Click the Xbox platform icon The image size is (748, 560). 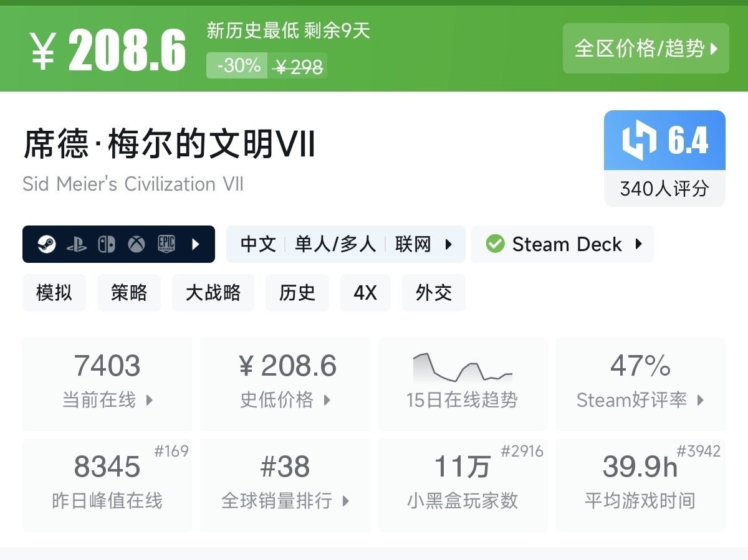click(x=137, y=244)
